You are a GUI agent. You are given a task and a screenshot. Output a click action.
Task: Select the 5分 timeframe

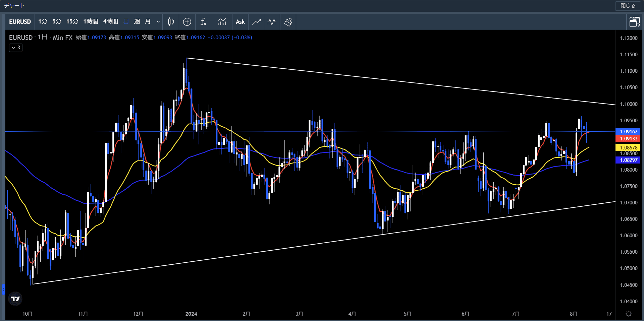click(x=57, y=21)
